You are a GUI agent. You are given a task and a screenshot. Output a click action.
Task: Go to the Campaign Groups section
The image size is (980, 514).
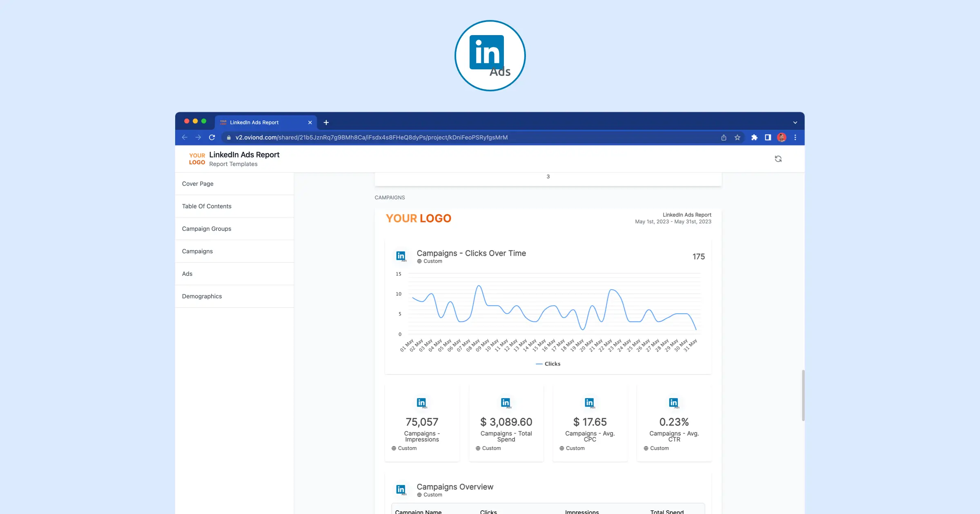coord(234,228)
